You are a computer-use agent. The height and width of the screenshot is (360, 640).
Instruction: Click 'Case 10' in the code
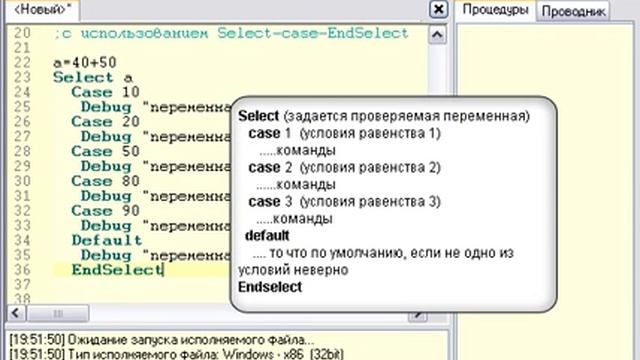[x=106, y=92]
